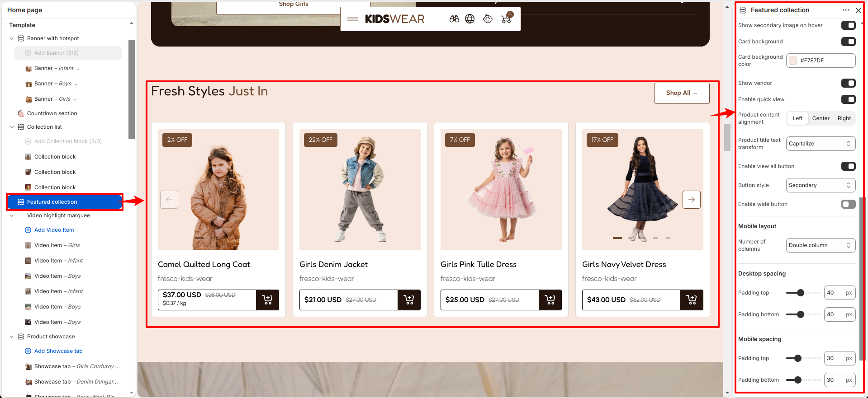Open the shopping cart icon in header

(x=506, y=19)
